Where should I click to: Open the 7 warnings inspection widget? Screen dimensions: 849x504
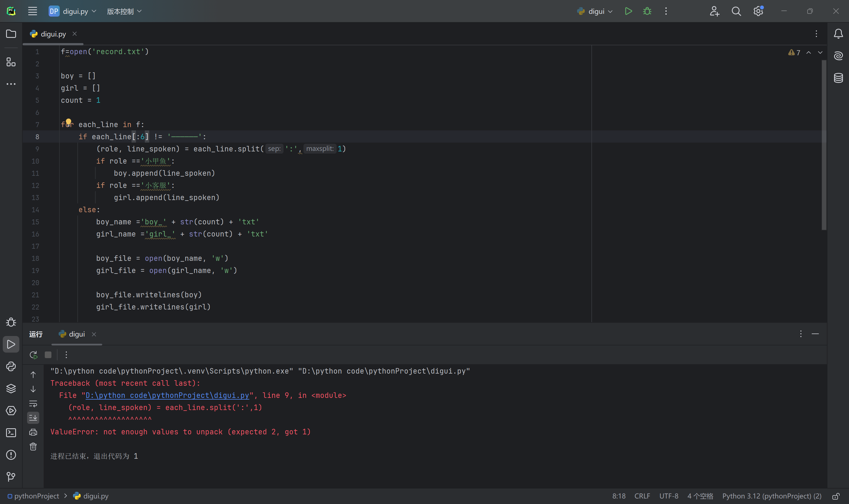click(794, 53)
